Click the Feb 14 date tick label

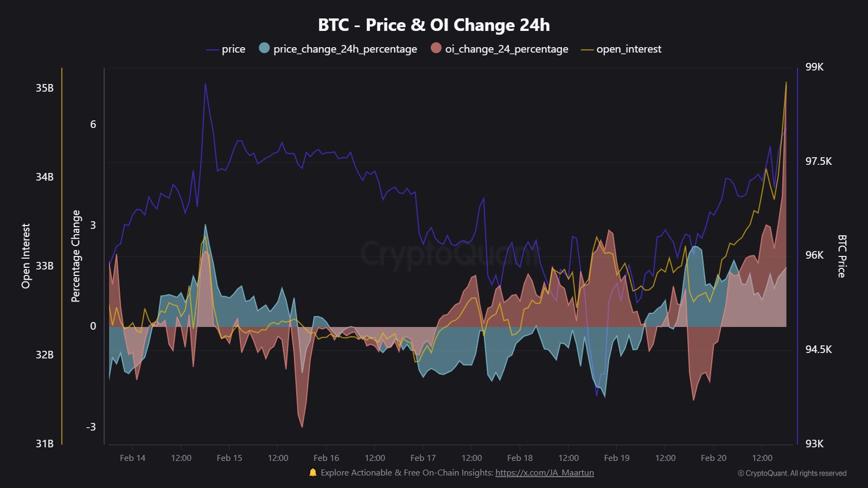pos(132,458)
